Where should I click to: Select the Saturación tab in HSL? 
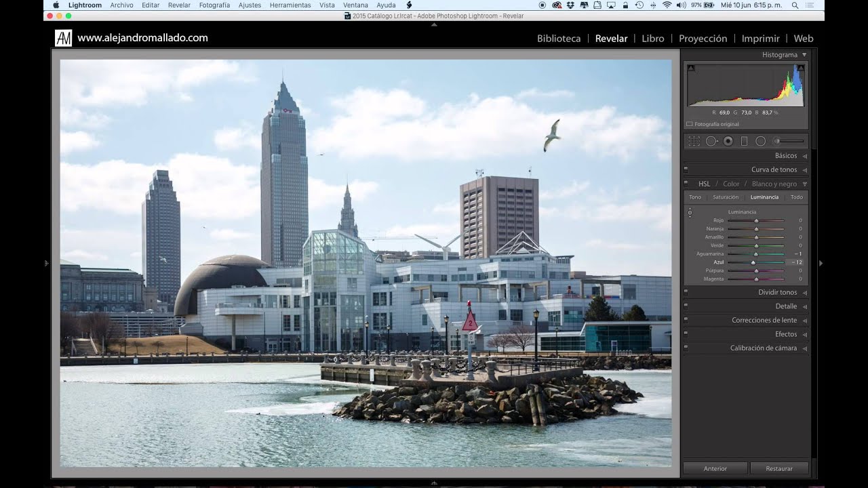tap(726, 197)
